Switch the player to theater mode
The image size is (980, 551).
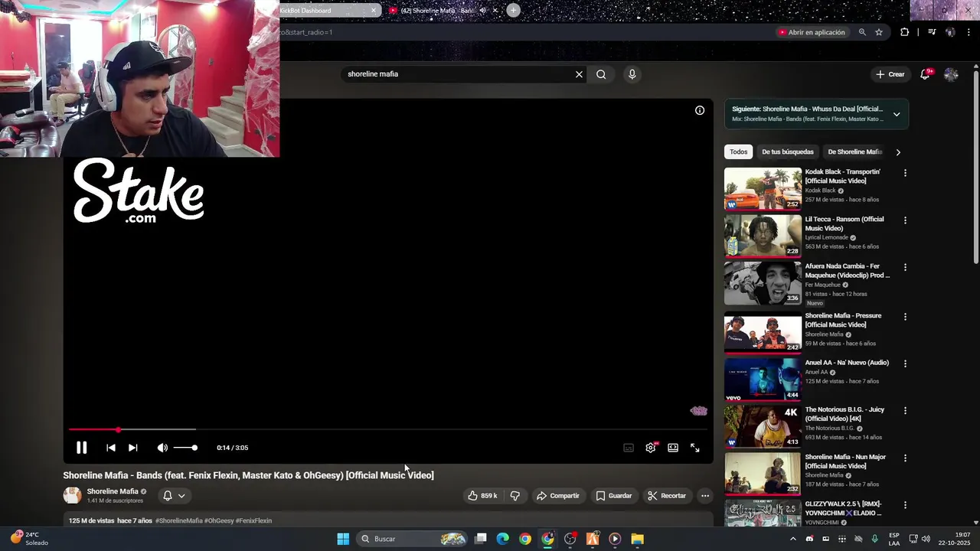pos(673,448)
